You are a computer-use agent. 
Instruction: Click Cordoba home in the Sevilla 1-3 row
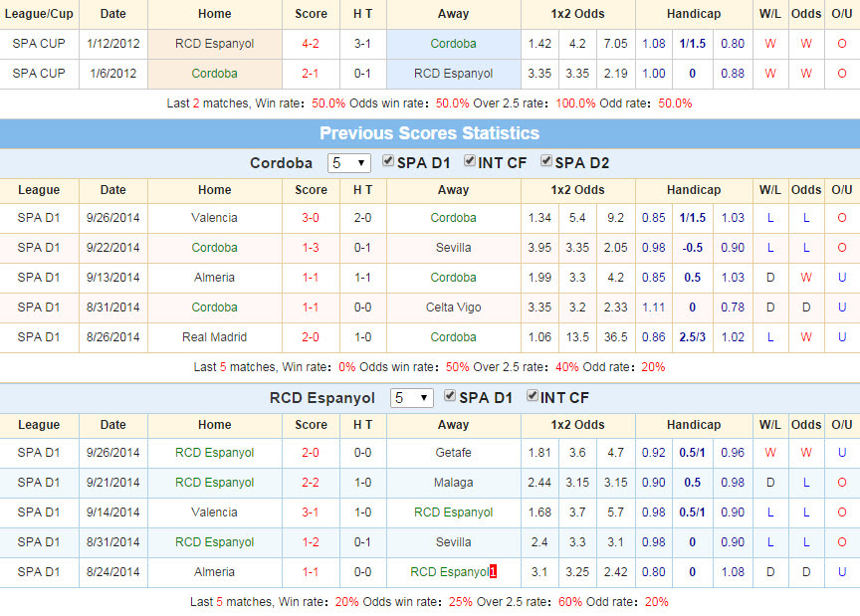[214, 248]
